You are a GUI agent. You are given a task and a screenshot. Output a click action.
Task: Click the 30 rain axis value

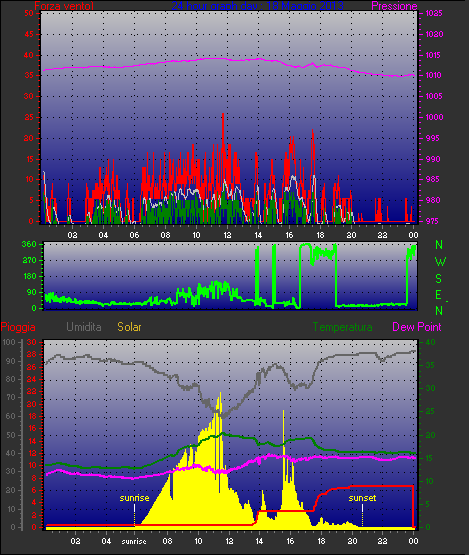32,342
